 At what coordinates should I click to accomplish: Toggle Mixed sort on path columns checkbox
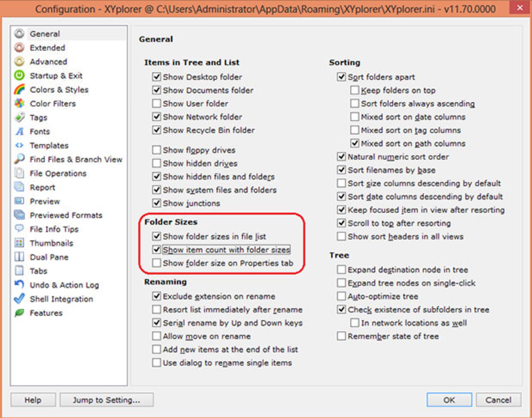[x=355, y=143]
